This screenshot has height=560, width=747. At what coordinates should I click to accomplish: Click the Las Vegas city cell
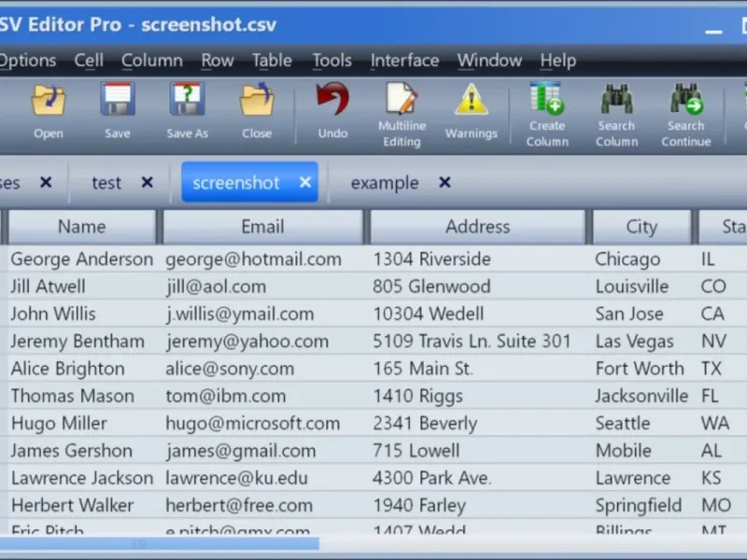(643, 341)
